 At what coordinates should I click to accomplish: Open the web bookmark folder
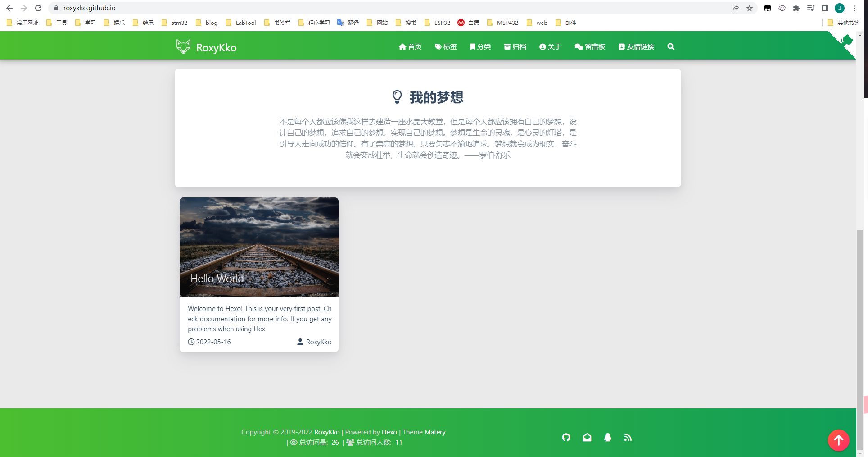tap(537, 23)
